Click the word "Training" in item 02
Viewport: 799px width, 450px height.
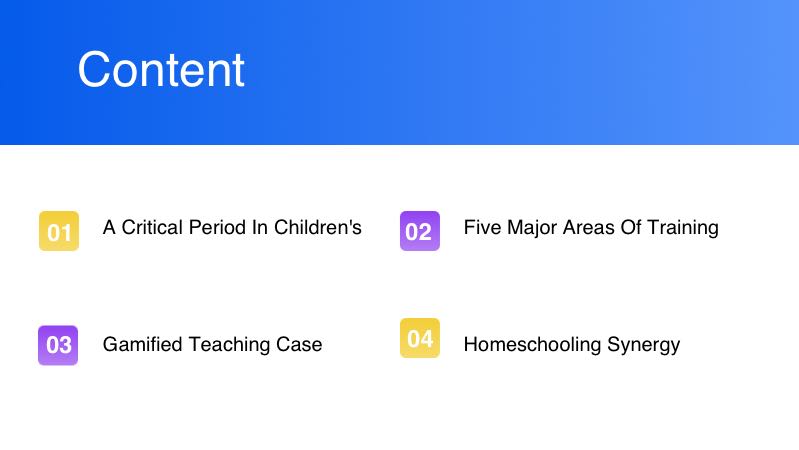tap(682, 228)
